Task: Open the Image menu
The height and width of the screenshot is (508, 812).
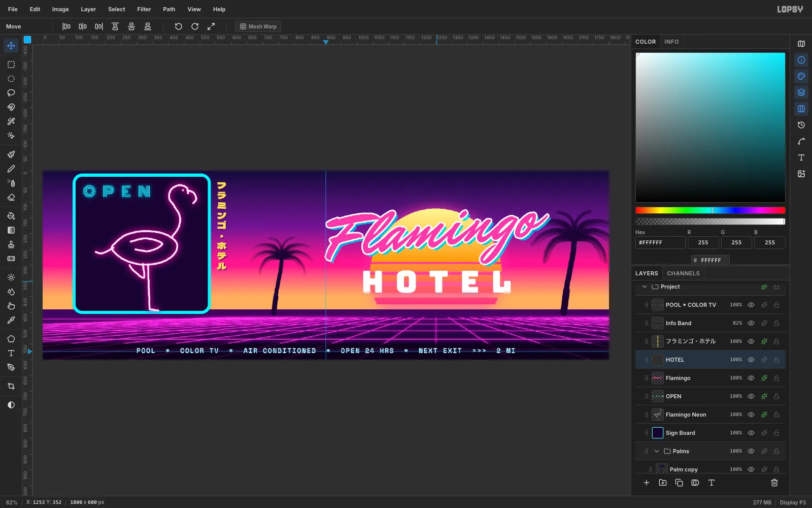Action: [60, 9]
